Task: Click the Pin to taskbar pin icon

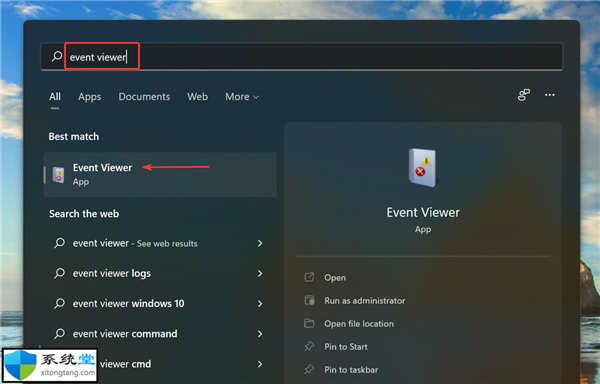Action: click(x=309, y=369)
